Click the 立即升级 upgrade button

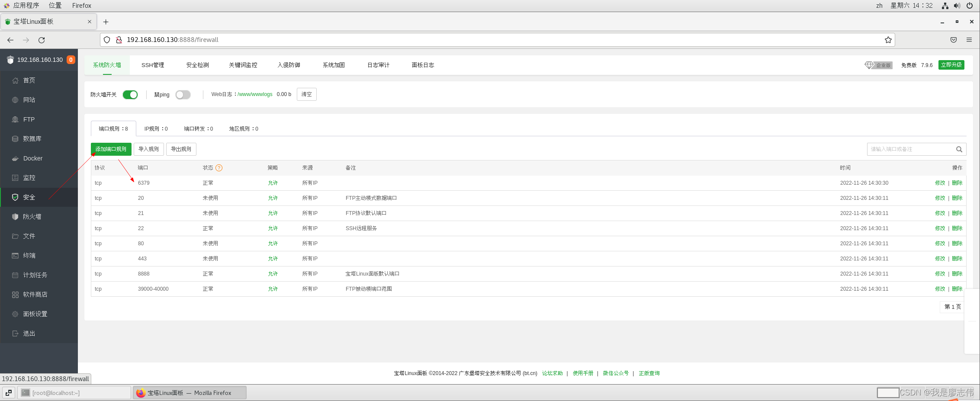(x=951, y=65)
